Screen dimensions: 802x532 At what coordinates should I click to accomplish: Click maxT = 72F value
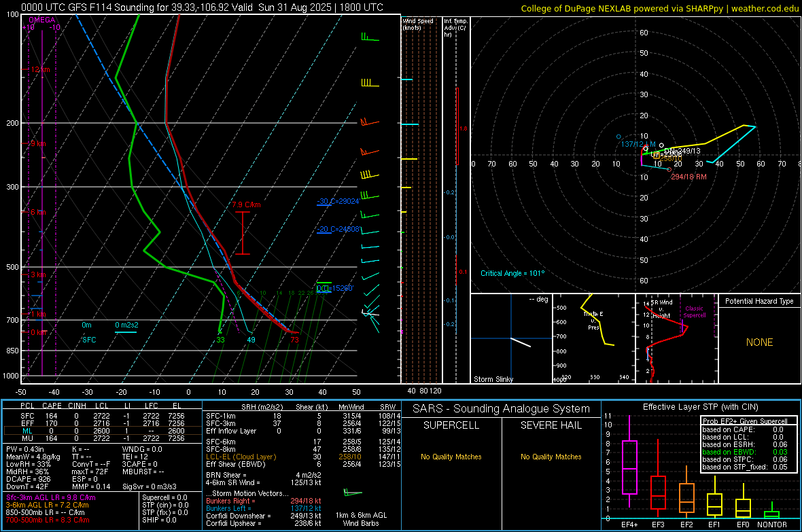[90, 472]
